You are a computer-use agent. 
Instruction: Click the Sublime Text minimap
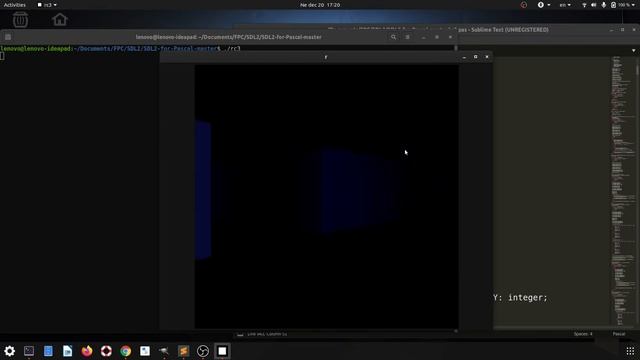click(x=623, y=191)
